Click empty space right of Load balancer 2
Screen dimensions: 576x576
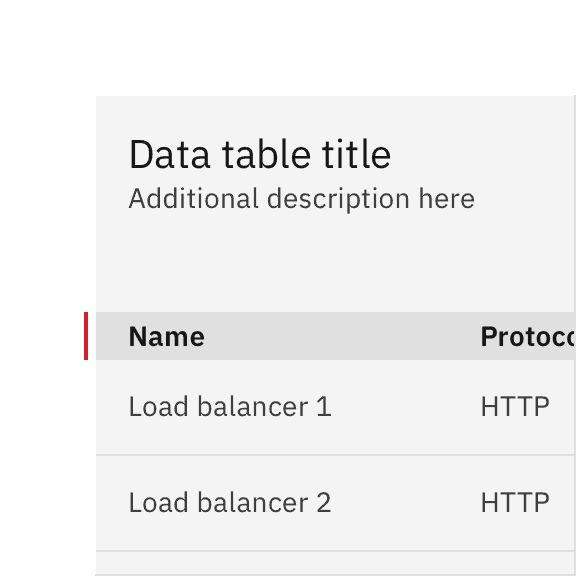click(406, 503)
